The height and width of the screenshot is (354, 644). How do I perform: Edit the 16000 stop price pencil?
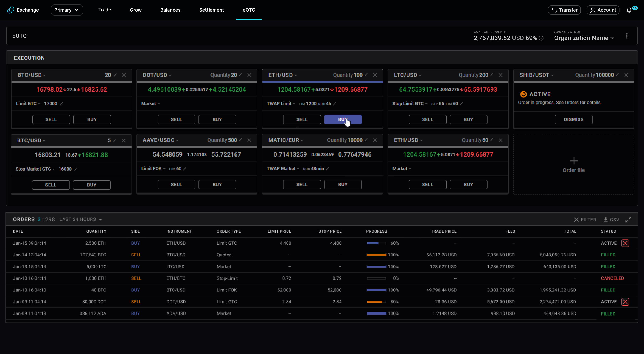click(x=76, y=169)
